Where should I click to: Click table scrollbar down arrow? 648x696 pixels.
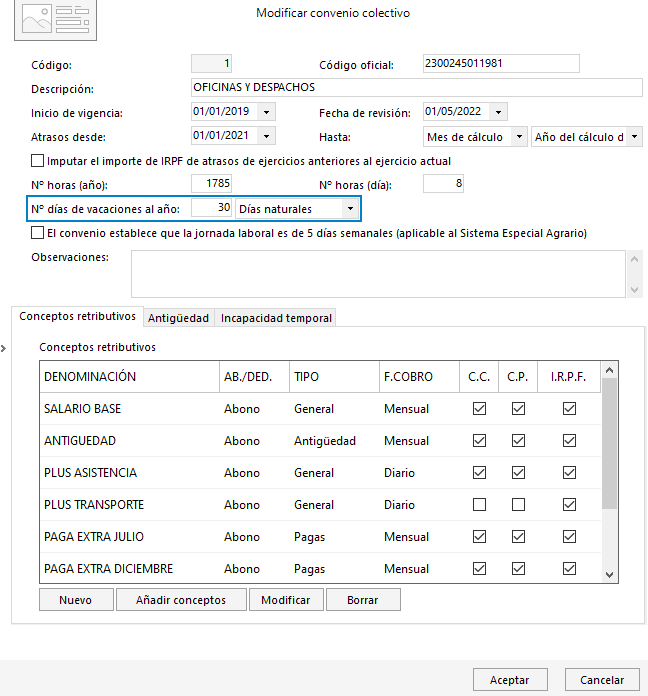609,575
